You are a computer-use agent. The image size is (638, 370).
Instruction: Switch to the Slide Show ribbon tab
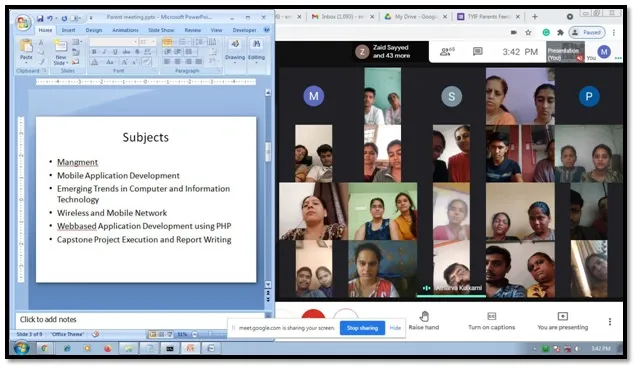tap(161, 30)
